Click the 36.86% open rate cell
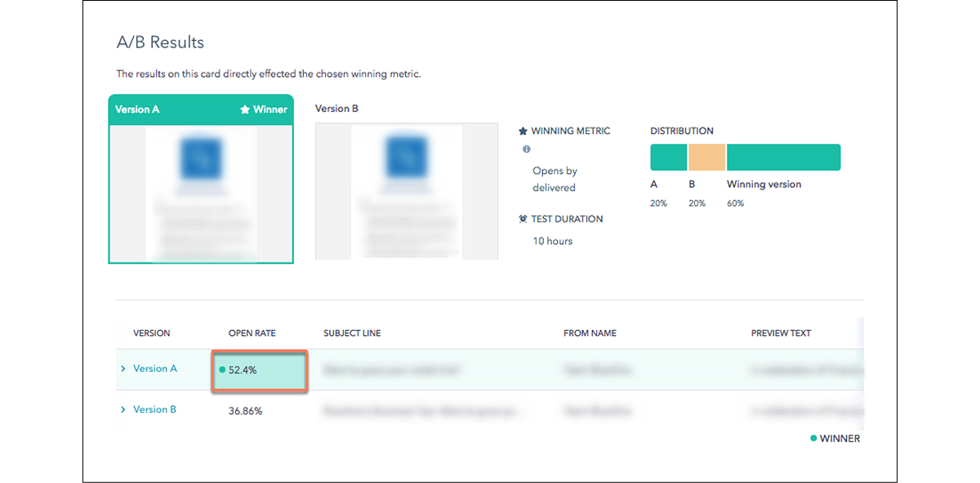The width and height of the screenshot is (980, 483). point(245,411)
